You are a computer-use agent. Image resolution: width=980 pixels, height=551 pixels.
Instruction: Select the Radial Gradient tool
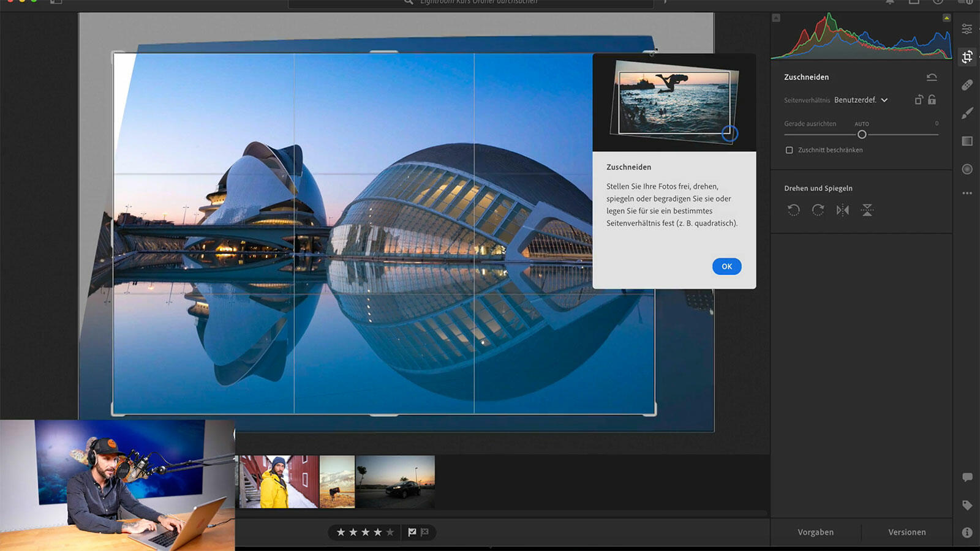point(967,169)
